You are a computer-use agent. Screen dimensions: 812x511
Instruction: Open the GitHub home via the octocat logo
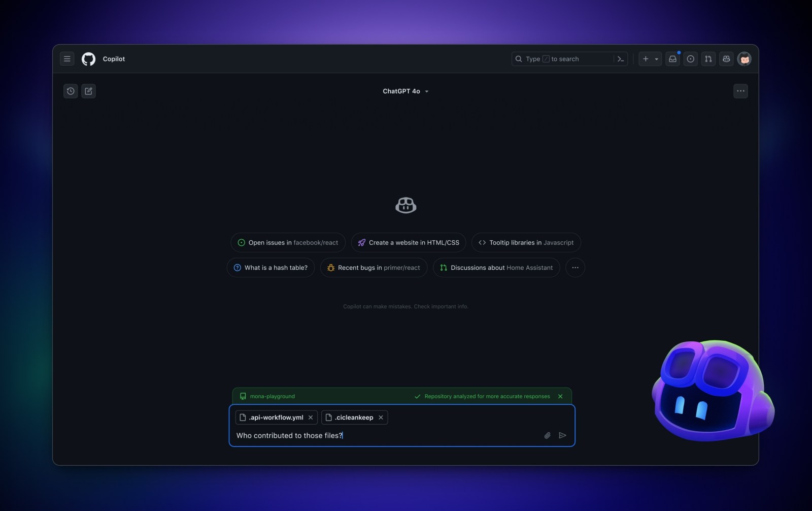click(88, 58)
